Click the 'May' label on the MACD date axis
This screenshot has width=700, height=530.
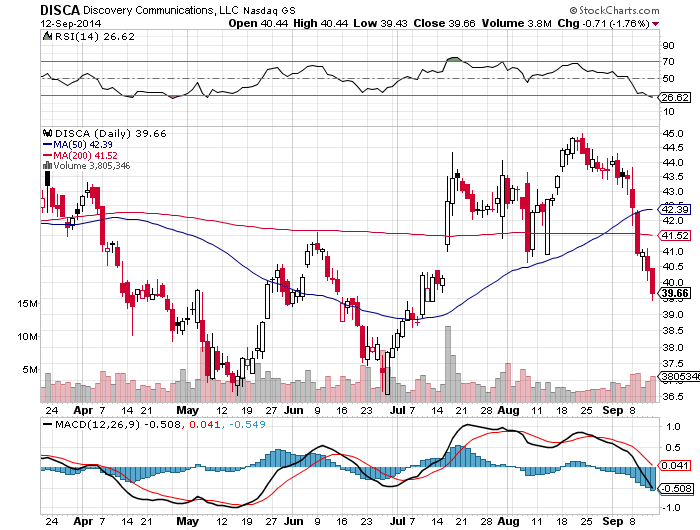point(188,521)
